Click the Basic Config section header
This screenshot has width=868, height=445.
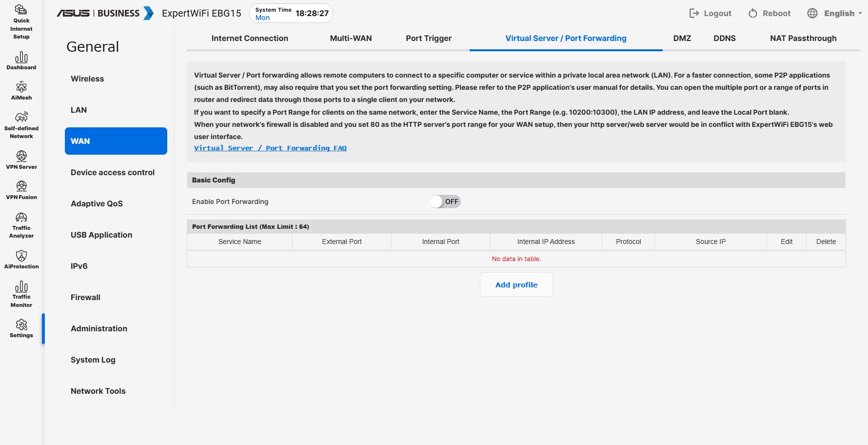tap(516, 180)
